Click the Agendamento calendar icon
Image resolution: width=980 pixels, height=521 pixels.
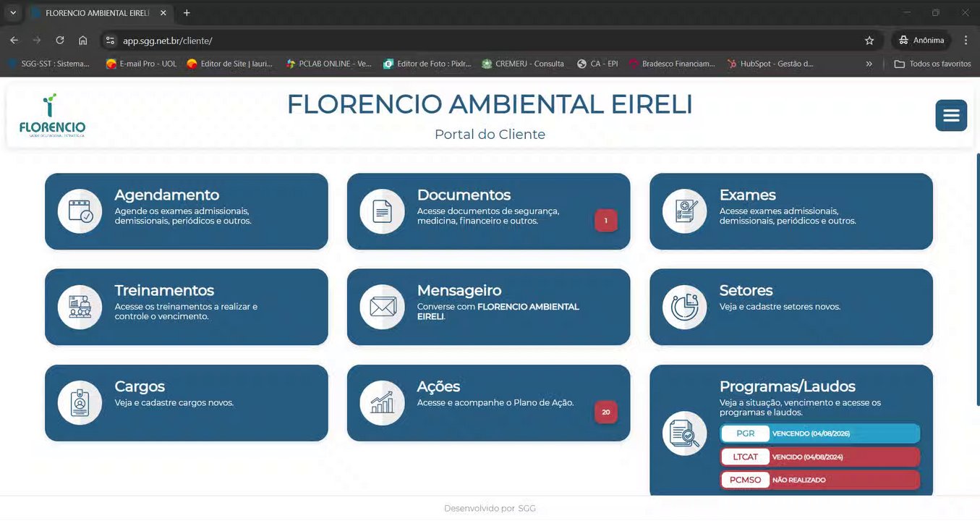tap(80, 211)
